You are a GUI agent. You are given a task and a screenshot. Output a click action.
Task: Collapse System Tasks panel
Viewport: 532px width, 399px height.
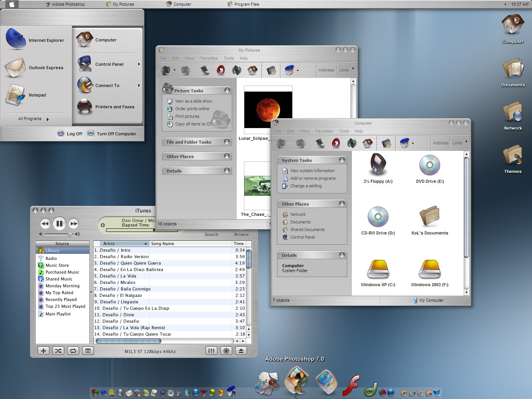tap(342, 160)
